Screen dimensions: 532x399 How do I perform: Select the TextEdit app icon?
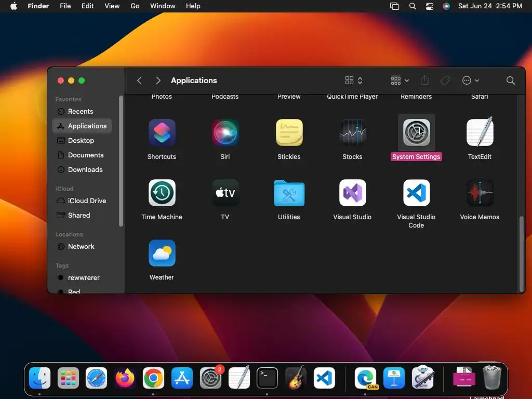(x=480, y=132)
